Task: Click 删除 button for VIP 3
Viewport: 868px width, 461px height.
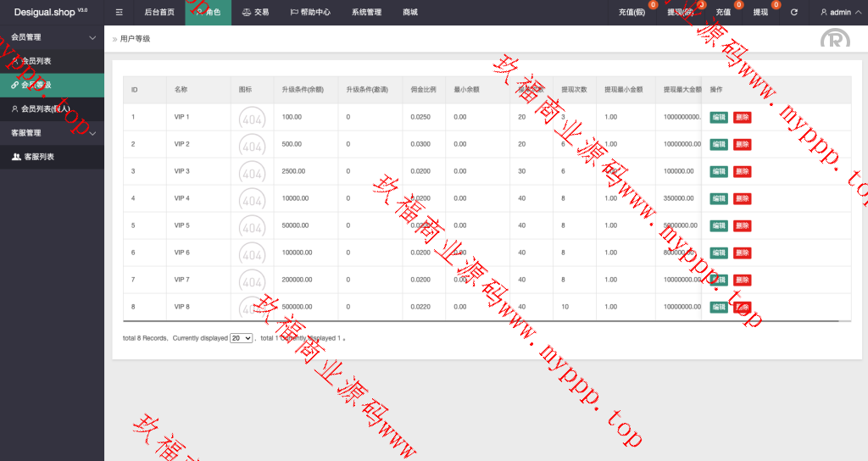Action: [742, 171]
